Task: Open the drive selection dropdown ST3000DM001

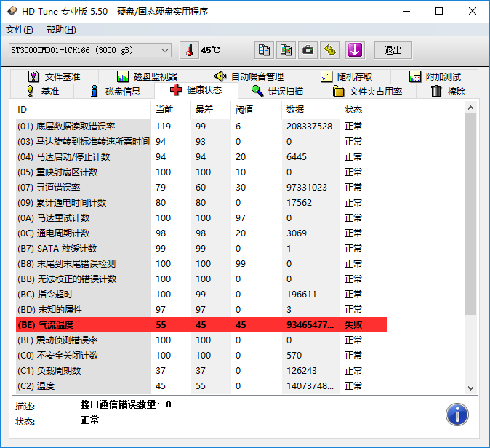Action: pos(90,50)
